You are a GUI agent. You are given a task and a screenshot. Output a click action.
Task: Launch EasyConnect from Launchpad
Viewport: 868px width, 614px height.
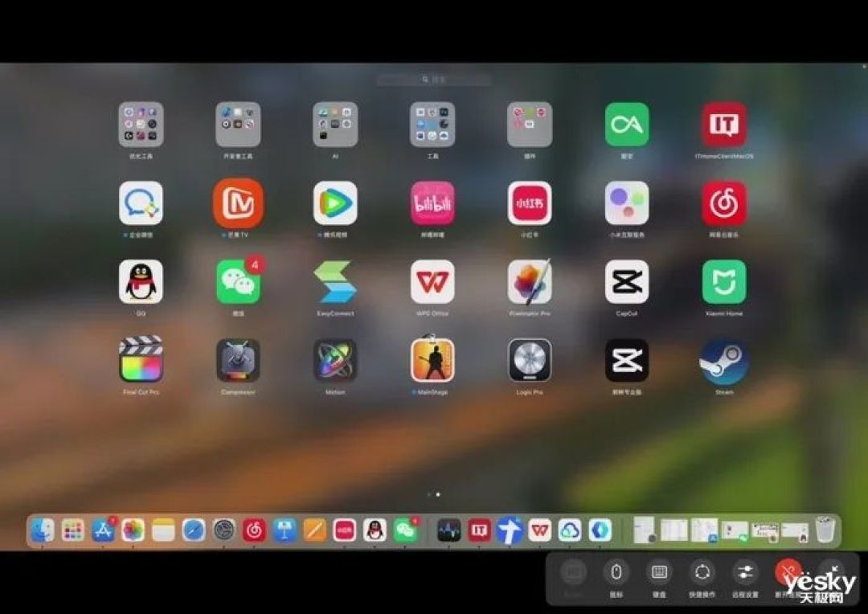tap(335, 282)
